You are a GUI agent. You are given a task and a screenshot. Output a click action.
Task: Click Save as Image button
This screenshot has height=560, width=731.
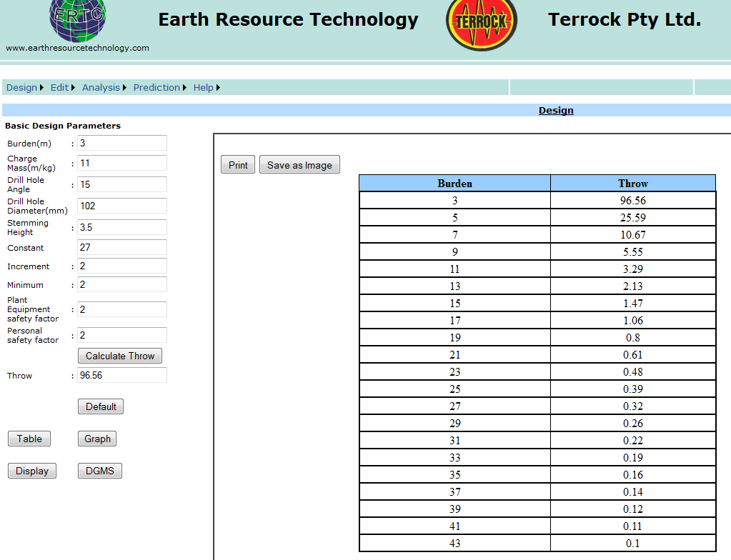(299, 165)
